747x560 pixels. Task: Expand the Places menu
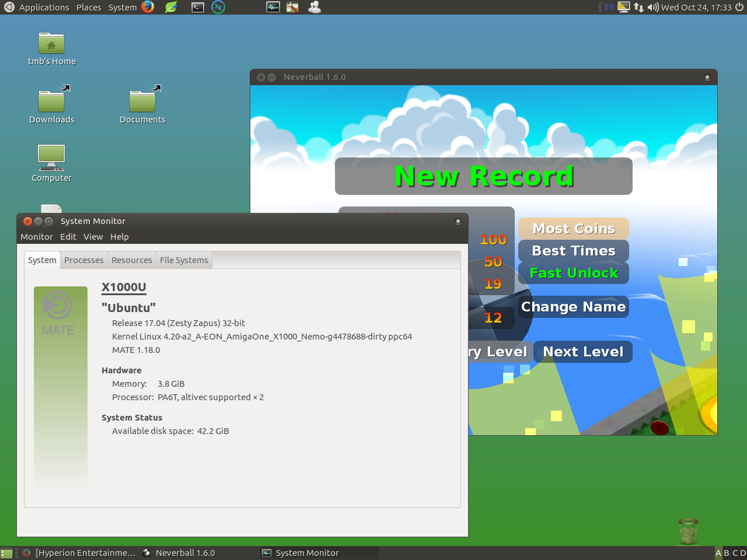pyautogui.click(x=89, y=7)
